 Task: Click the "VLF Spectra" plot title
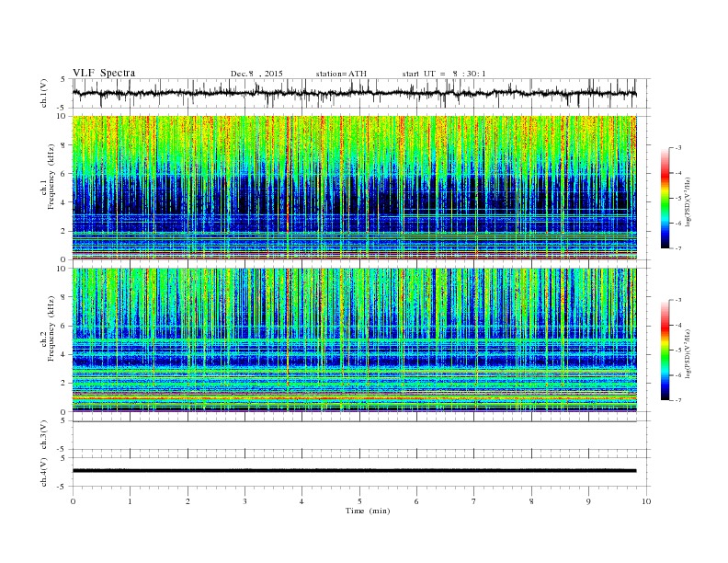click(x=104, y=73)
